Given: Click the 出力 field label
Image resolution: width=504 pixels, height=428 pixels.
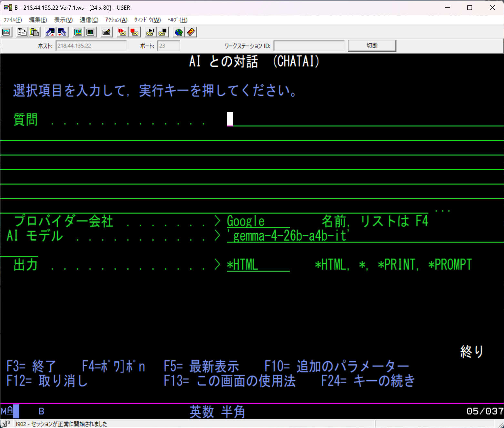Looking at the screenshot, I should click(25, 264).
